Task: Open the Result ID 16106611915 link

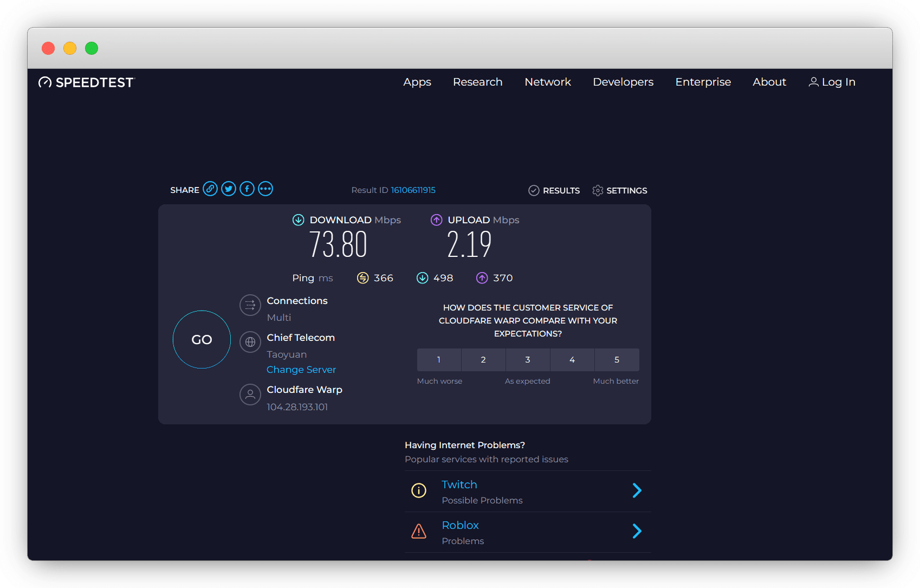Action: click(x=413, y=190)
